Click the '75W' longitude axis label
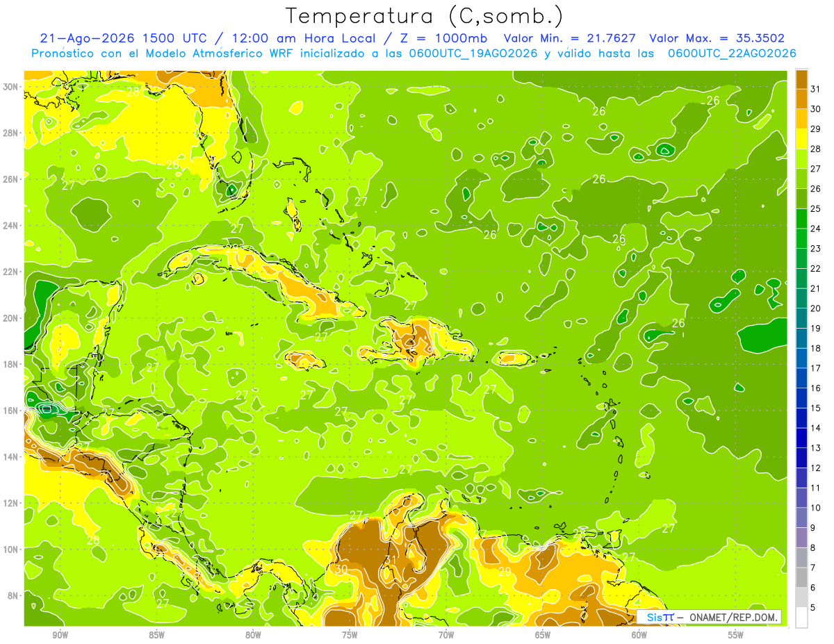The image size is (834, 644). (x=350, y=635)
